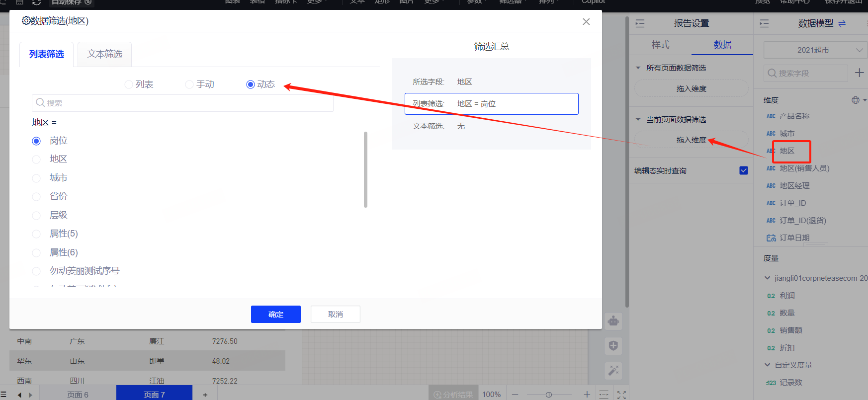Screen dimensions: 868x400
Task: Click the 搜索 field in filter dialog
Action: click(182, 103)
